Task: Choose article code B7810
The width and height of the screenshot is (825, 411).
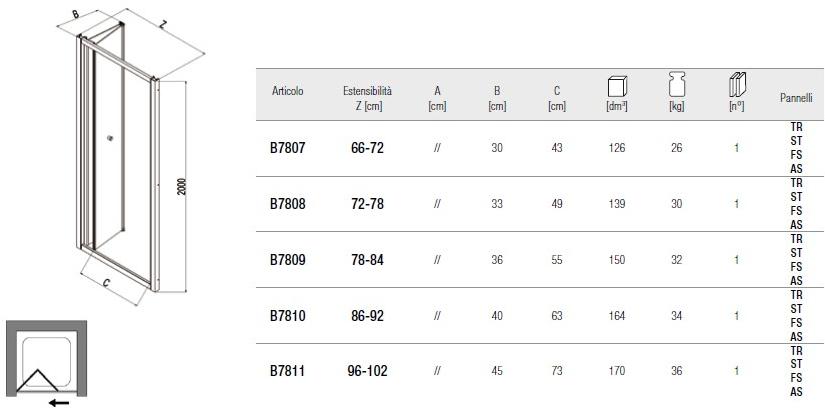Action: point(288,316)
